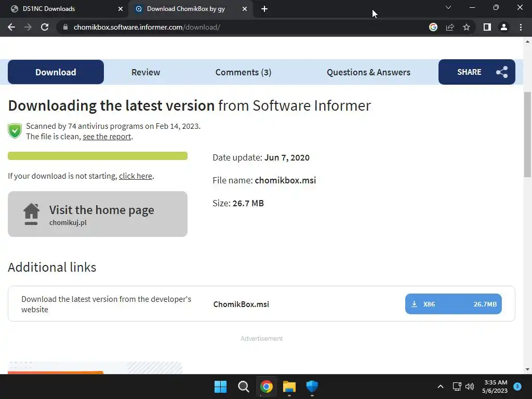Screen dimensions: 532x399
Task: Select the 'Jun 7, 2020' date text
Action: 287,158
